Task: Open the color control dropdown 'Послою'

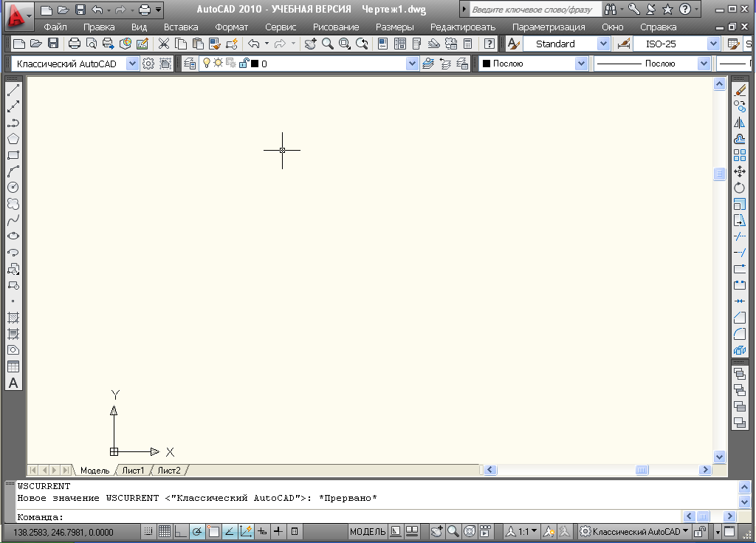Action: pyautogui.click(x=581, y=64)
